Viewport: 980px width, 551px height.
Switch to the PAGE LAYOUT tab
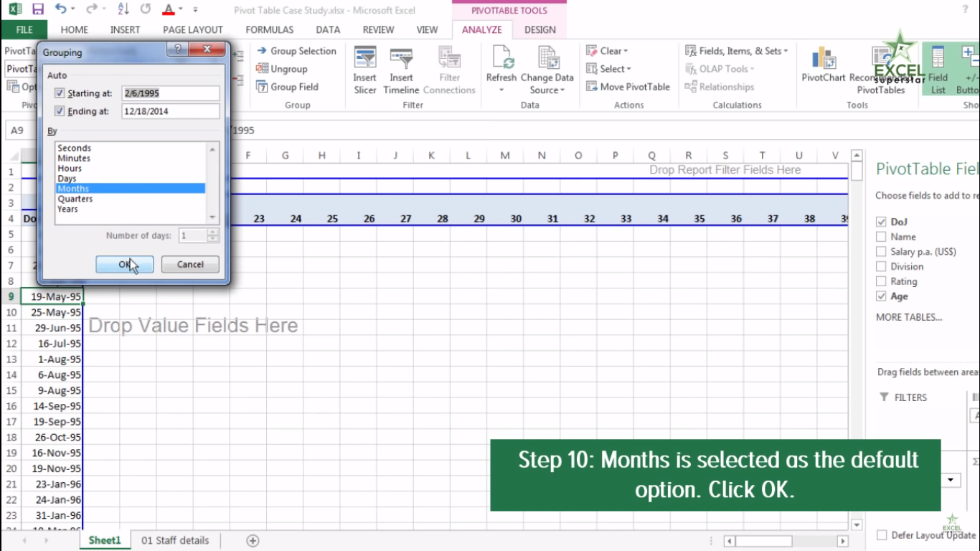(x=193, y=29)
